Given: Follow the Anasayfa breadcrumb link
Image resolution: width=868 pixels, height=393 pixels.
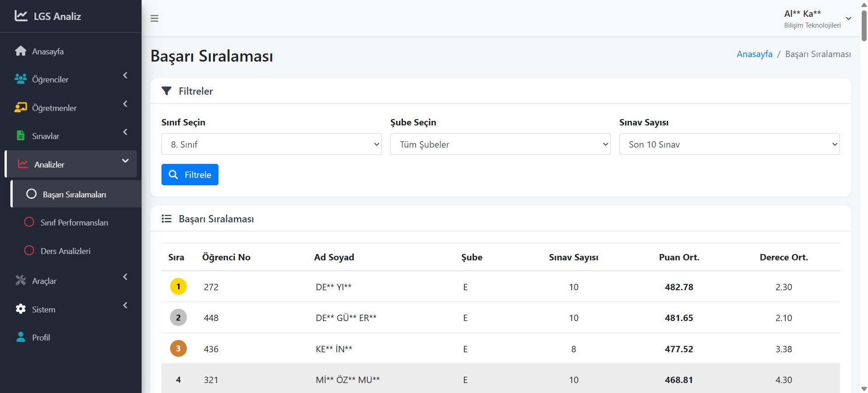Looking at the screenshot, I should pyautogui.click(x=754, y=54).
